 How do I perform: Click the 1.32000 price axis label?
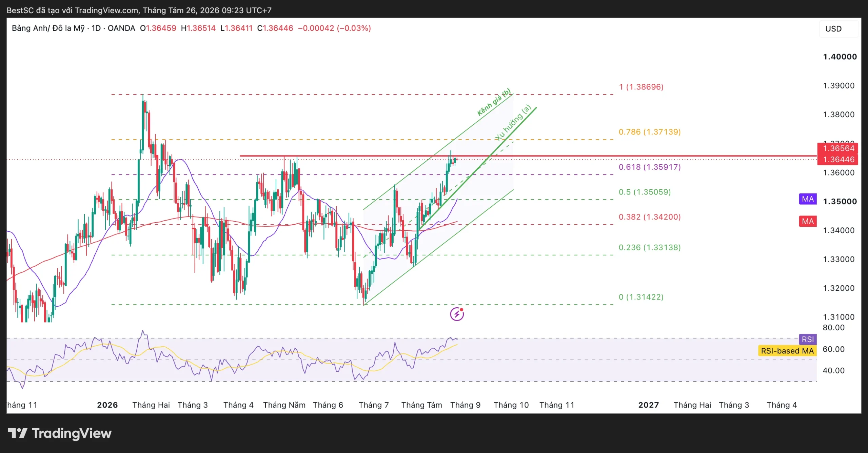(839, 288)
